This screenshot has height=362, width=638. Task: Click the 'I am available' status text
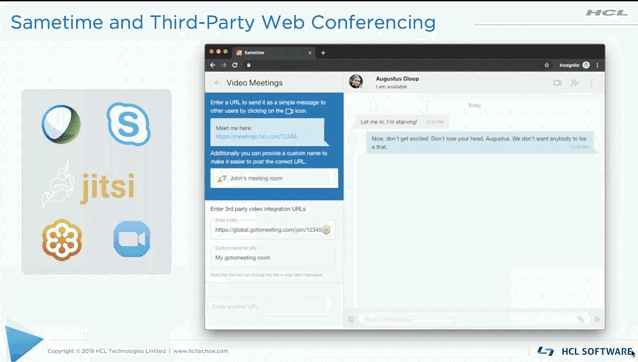pos(391,87)
